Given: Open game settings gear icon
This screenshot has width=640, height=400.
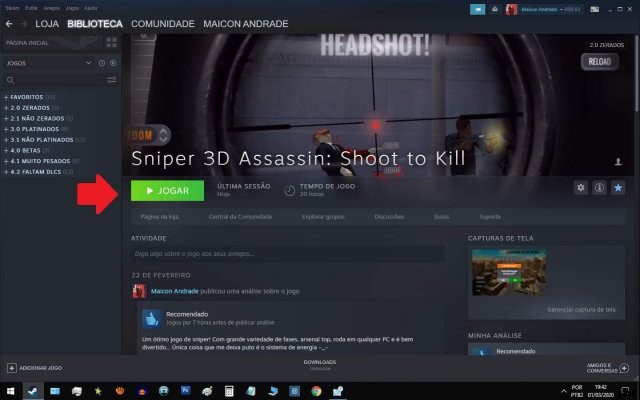Looking at the screenshot, I should pos(581,187).
